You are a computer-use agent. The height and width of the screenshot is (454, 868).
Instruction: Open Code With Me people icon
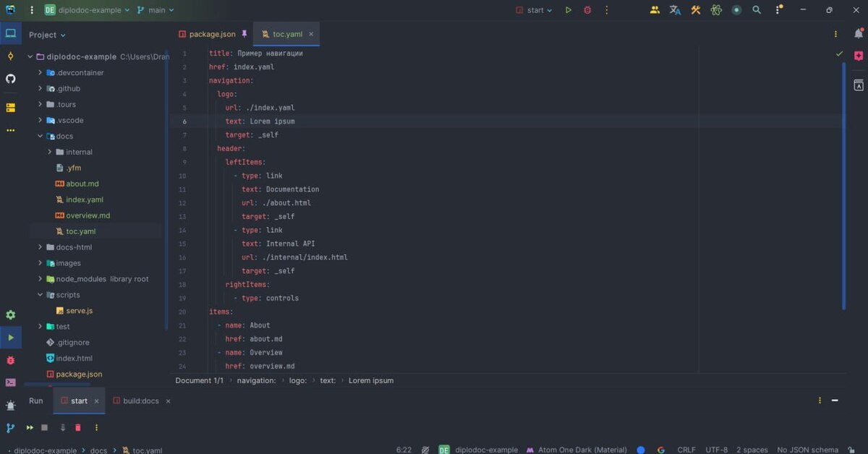pyautogui.click(x=655, y=10)
